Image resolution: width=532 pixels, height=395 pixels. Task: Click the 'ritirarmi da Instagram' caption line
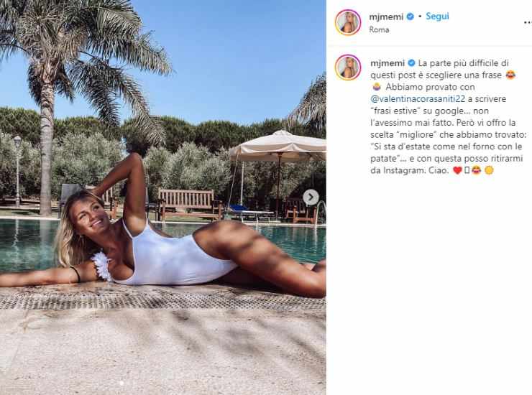coord(446,164)
